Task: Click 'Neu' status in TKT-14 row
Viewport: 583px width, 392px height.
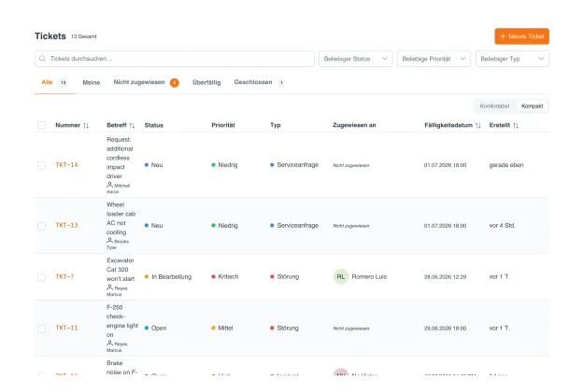Action: click(x=157, y=165)
